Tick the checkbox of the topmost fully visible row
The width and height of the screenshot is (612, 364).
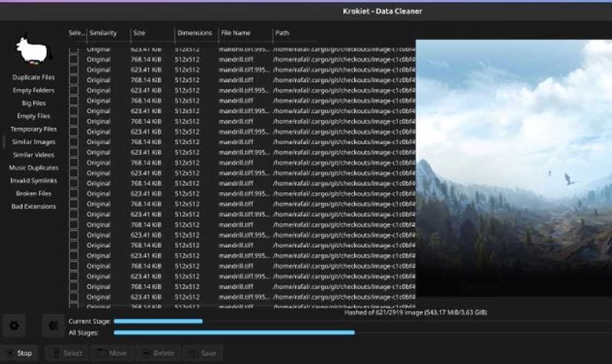[73, 59]
